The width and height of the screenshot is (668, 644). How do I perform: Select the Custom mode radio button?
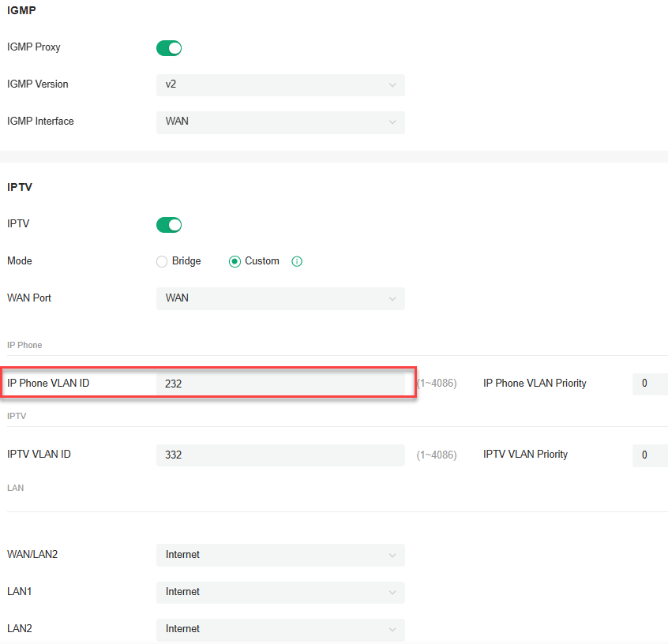[x=235, y=261]
